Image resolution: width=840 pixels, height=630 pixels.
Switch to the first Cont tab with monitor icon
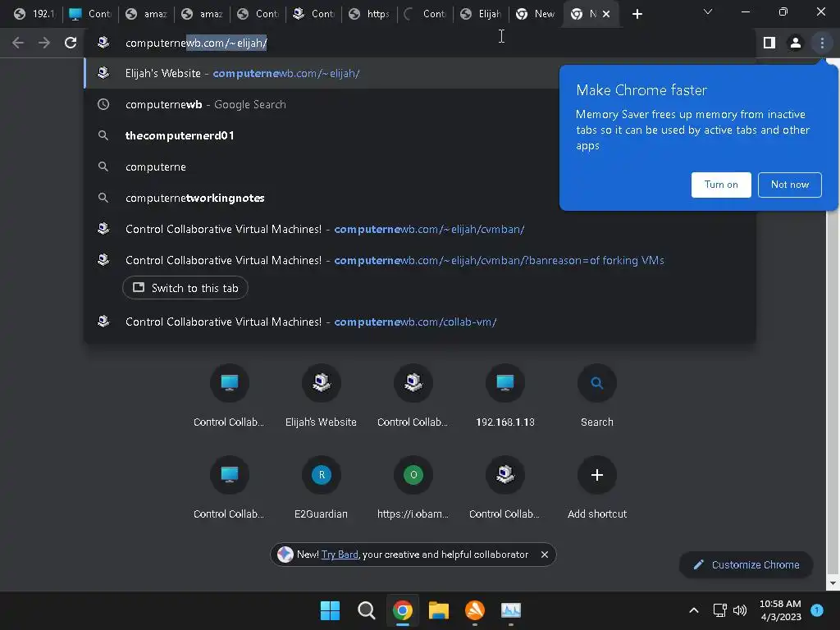[x=89, y=14]
